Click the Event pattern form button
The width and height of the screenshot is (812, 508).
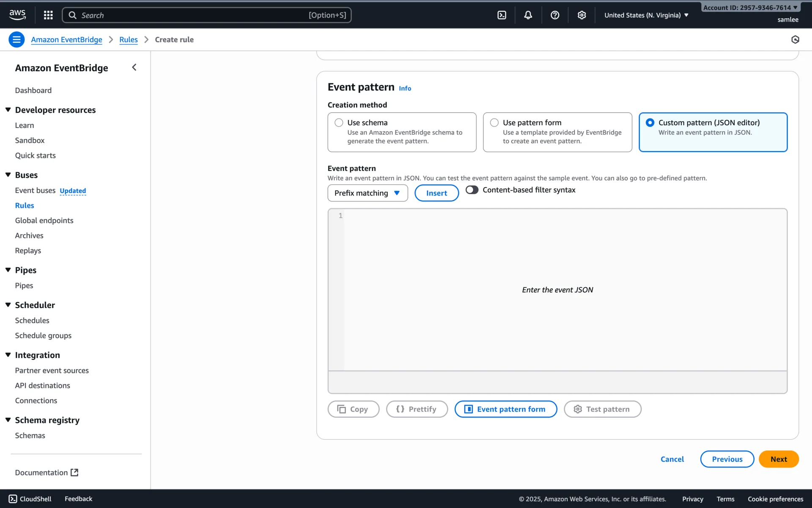(x=505, y=409)
